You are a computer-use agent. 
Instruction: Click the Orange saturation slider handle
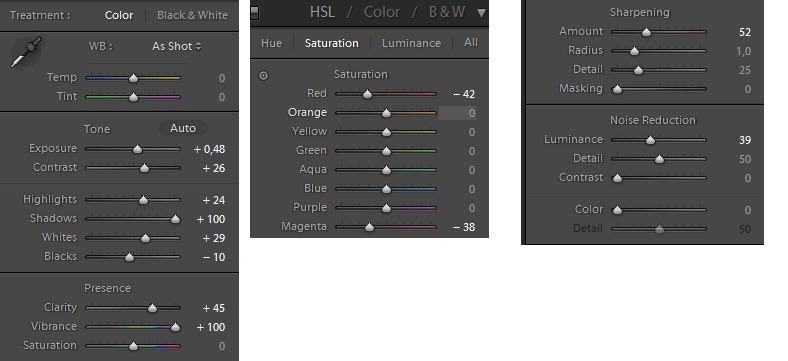coord(386,113)
